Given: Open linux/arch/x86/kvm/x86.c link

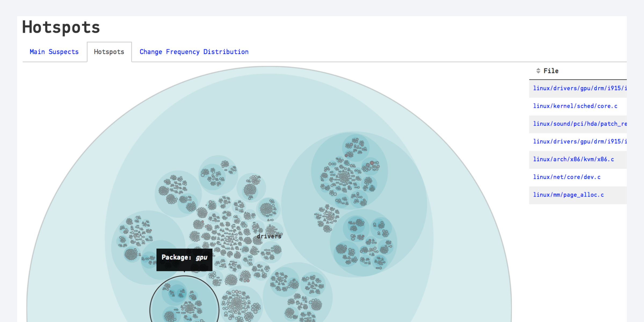Looking at the screenshot, I should 573,159.
